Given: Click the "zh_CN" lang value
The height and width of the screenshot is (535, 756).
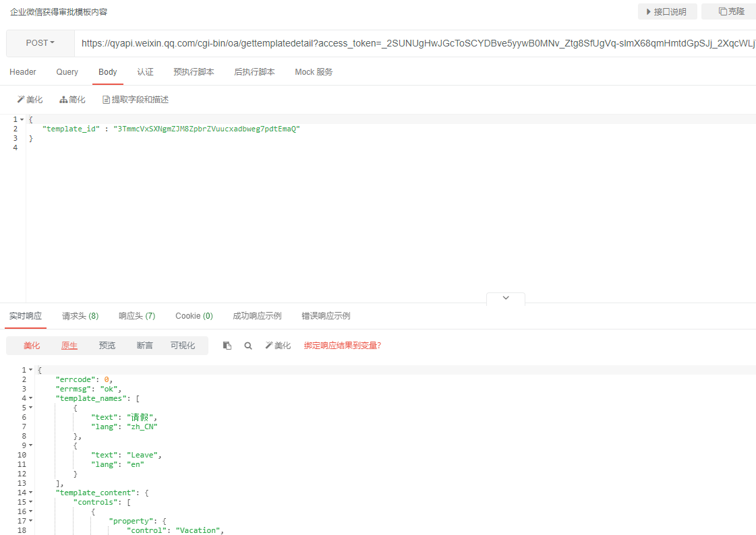Looking at the screenshot, I should click(x=142, y=427).
